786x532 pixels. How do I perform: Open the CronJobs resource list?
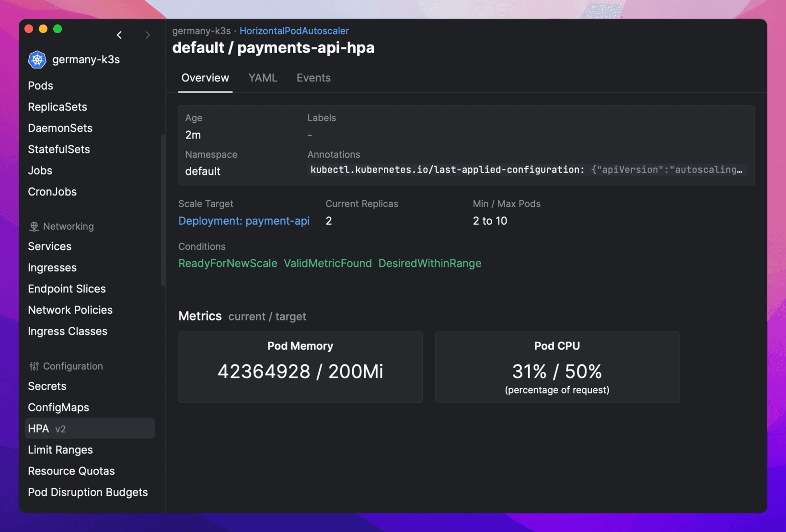pos(52,191)
